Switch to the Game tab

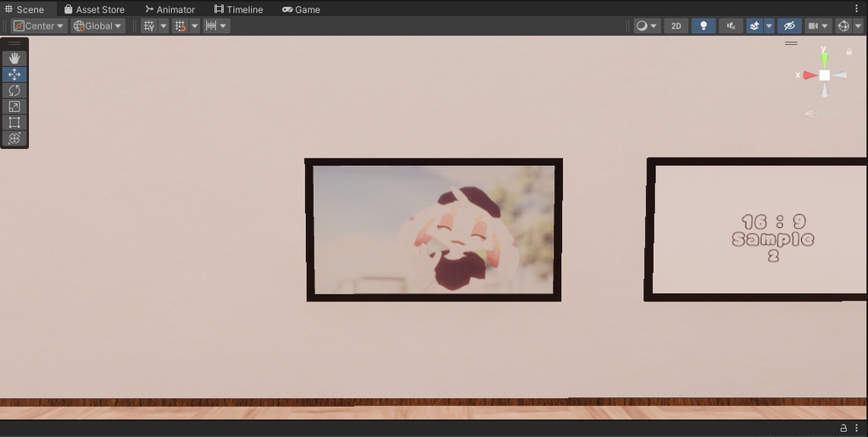[301, 9]
